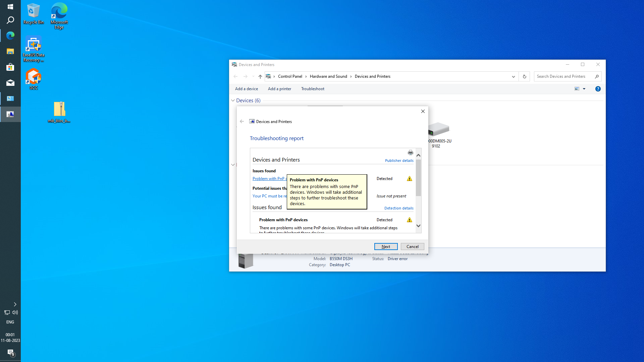
Task: Open the Control Panel taskbar icon
Action: point(10,99)
